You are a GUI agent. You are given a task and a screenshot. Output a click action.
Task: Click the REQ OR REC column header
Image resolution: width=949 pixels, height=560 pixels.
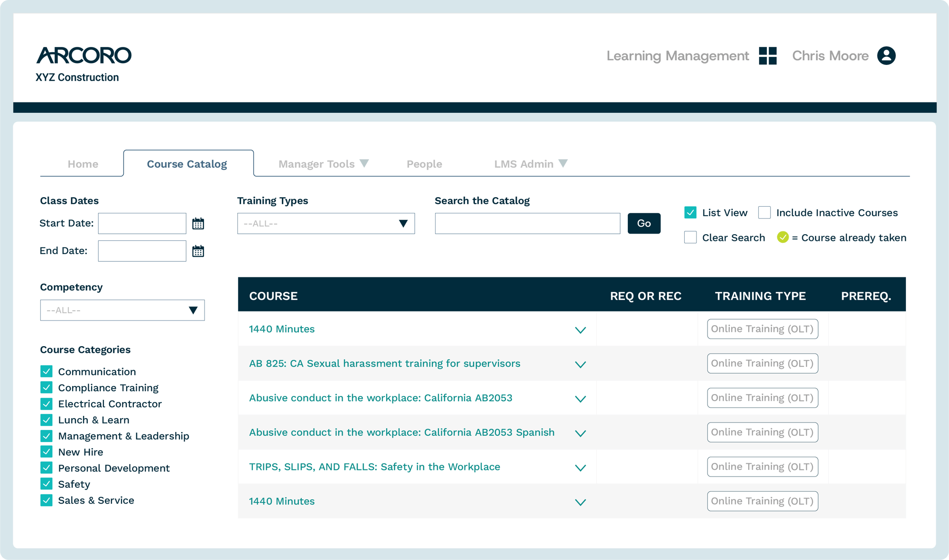(646, 296)
